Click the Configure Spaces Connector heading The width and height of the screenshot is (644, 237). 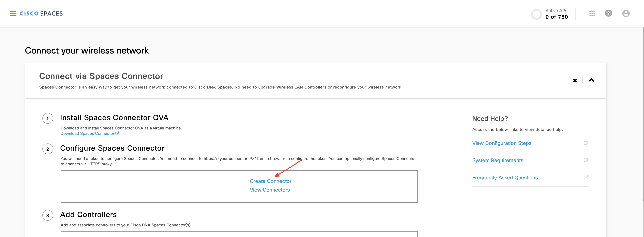pyautogui.click(x=112, y=148)
